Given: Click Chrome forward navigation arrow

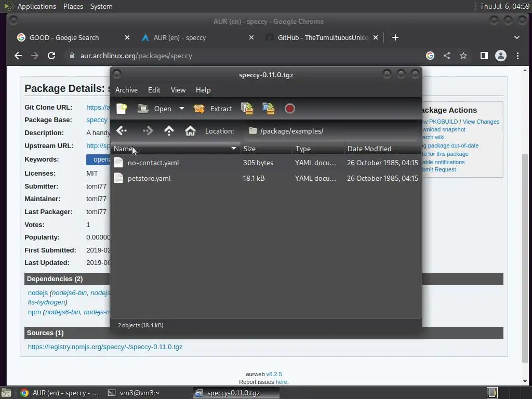Looking at the screenshot, I should point(35,56).
